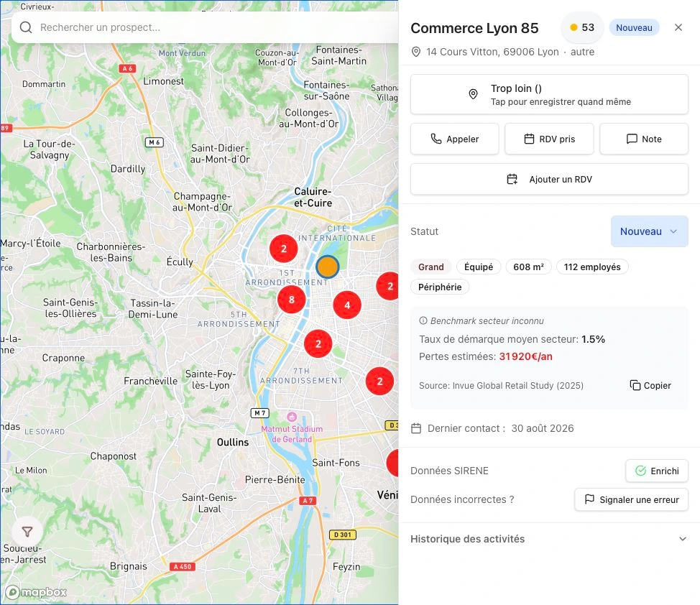The height and width of the screenshot is (605, 700).
Task: Click the 'Caluire-et-Cuire' map label
Action: (x=313, y=197)
